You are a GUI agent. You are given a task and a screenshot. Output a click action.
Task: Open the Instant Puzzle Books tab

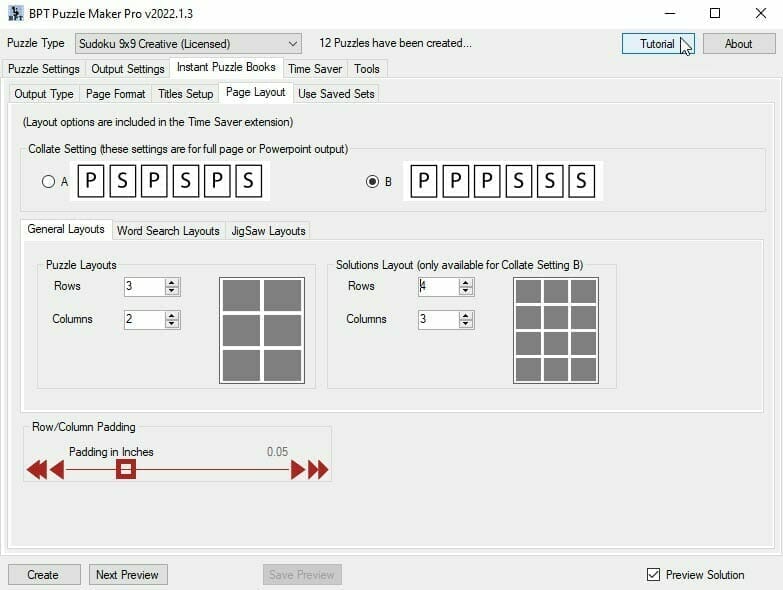tap(226, 67)
